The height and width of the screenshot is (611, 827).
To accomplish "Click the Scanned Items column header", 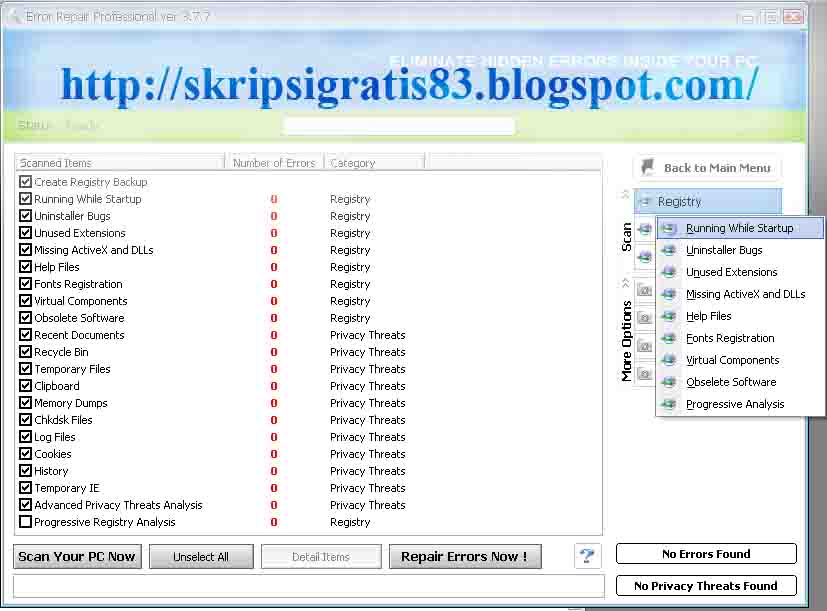I will (x=120, y=163).
